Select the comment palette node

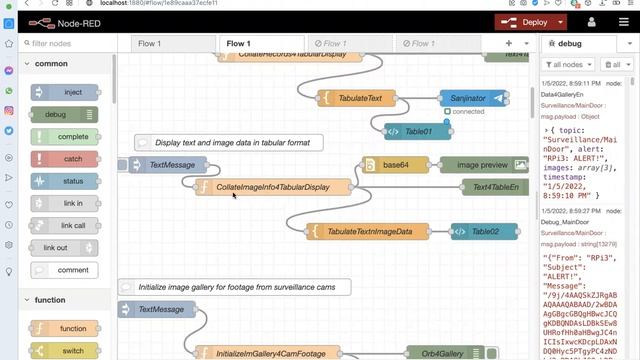tap(64, 270)
